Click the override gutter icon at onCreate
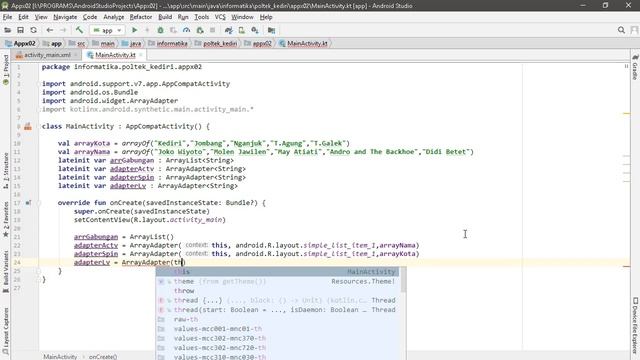The width and height of the screenshot is (640, 360). click(28, 203)
